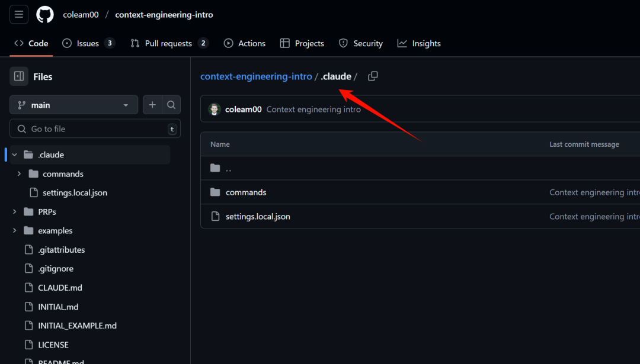Screen dimensions: 640x364
Task: Click the .claude breadcrumb current folder text
Action: click(335, 76)
